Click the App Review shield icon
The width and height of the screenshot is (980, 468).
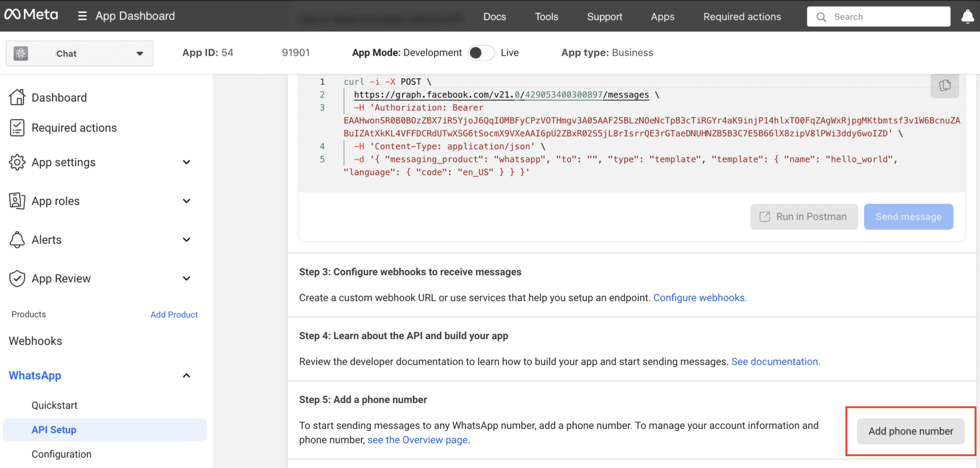[x=17, y=278]
